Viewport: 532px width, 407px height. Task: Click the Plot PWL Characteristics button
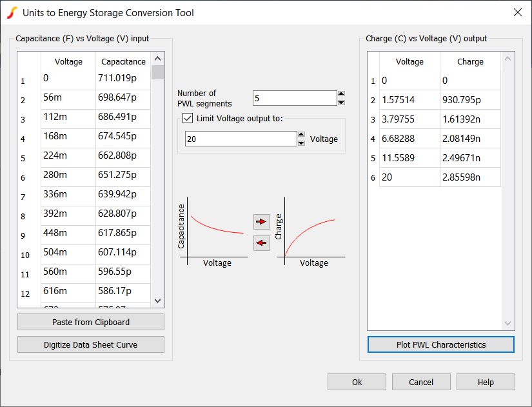440,344
